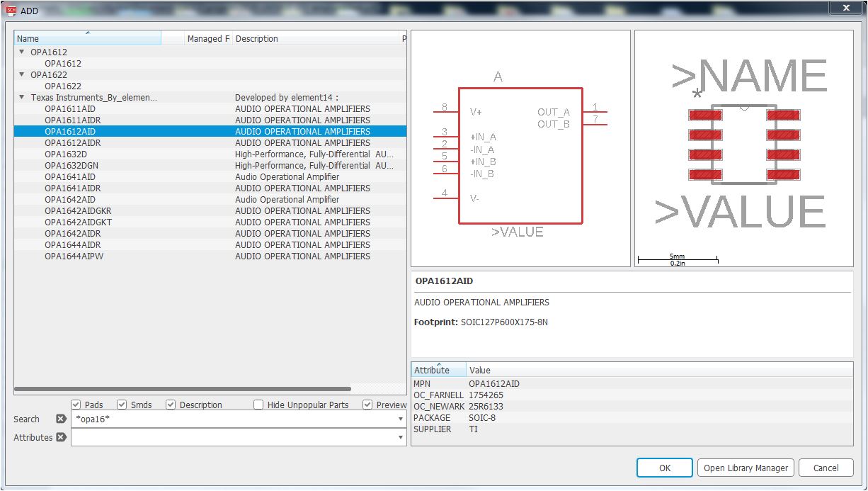The image size is (868, 491).
Task: Toggle the Smds checkbox
Action: tap(122, 405)
